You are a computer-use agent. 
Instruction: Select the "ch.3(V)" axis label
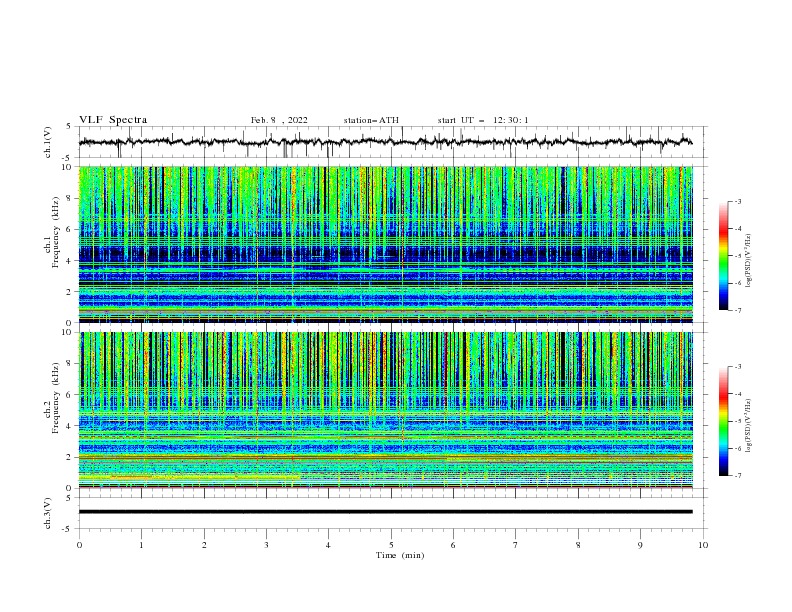pos(48,513)
